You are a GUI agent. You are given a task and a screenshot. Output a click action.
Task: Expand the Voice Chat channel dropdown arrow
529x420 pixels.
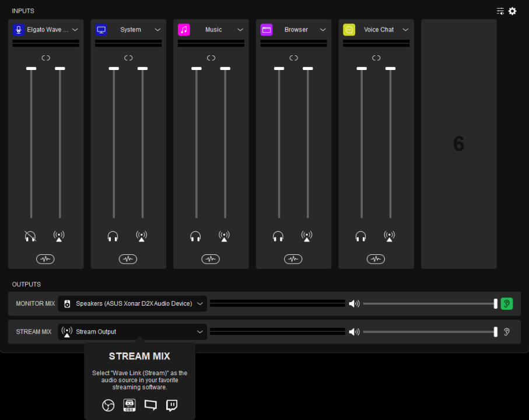point(405,30)
